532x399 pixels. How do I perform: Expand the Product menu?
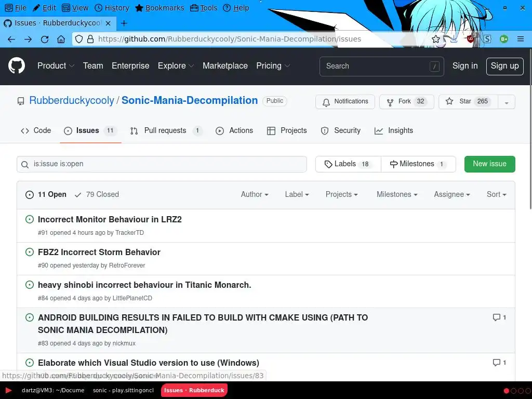[x=56, y=66]
